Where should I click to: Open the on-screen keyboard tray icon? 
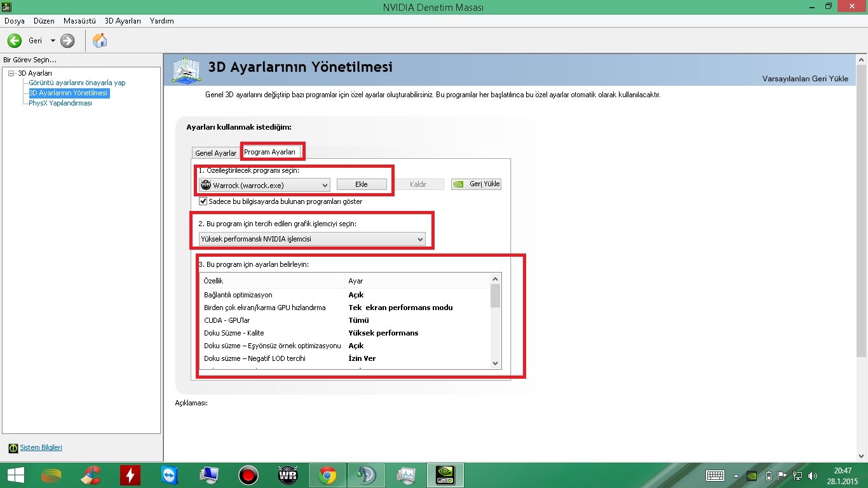[715, 475]
